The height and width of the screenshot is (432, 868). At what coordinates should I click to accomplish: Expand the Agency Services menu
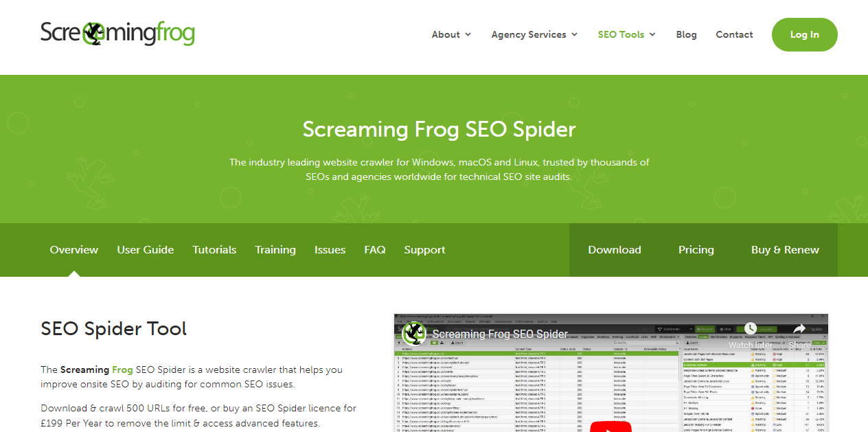tap(534, 34)
